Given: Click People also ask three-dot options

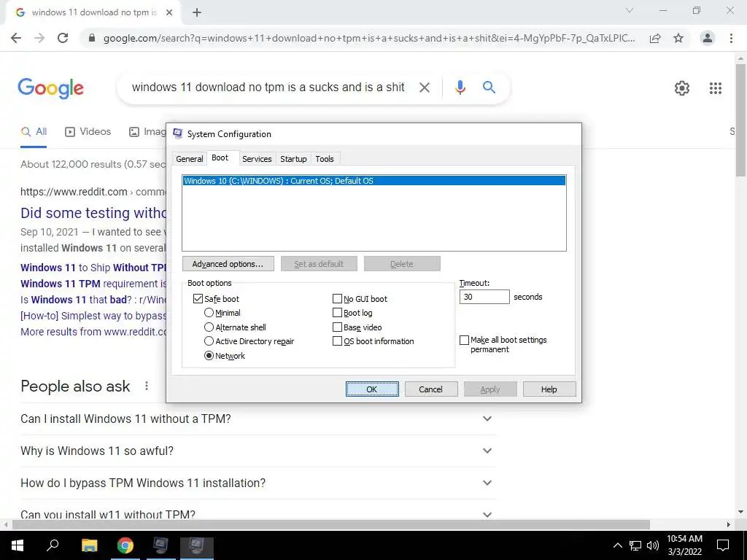Looking at the screenshot, I should point(147,386).
